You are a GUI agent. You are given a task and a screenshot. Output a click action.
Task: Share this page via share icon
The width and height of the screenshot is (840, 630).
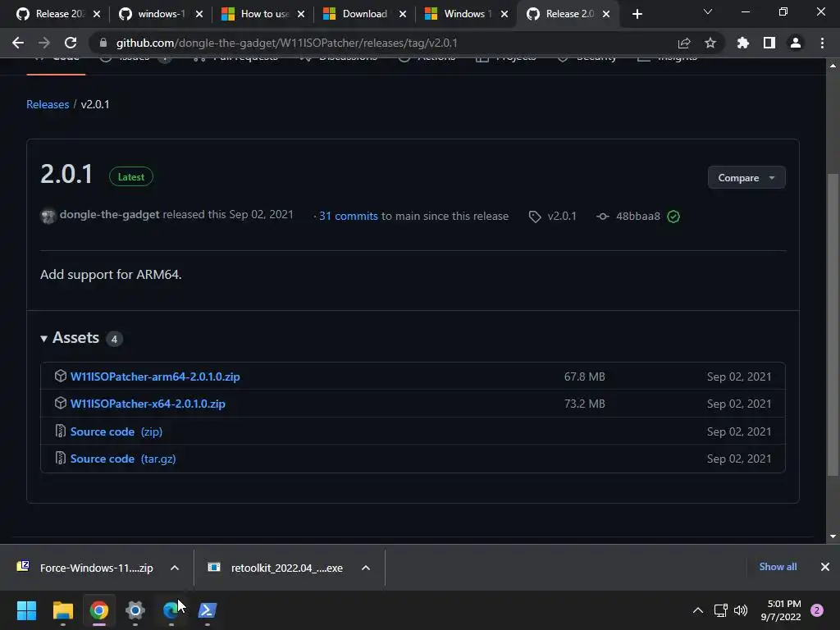click(x=684, y=43)
